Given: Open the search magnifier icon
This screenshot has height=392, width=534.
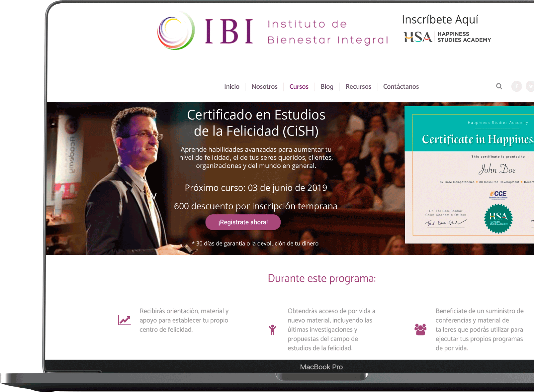Looking at the screenshot, I should click(499, 86).
